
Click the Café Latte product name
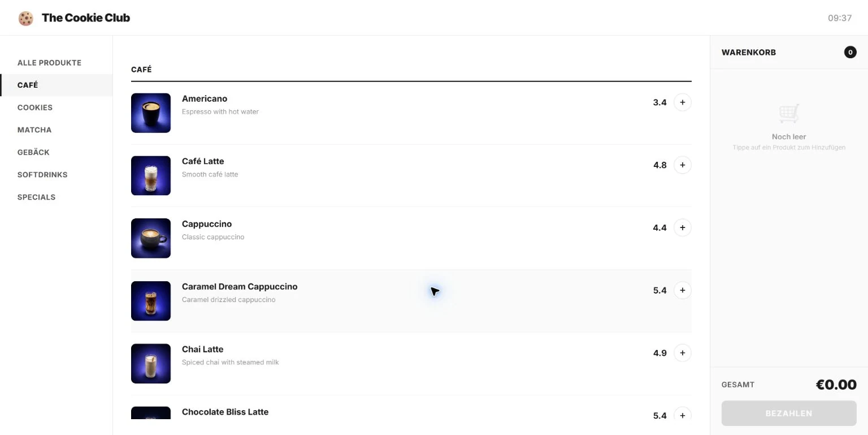coord(203,161)
